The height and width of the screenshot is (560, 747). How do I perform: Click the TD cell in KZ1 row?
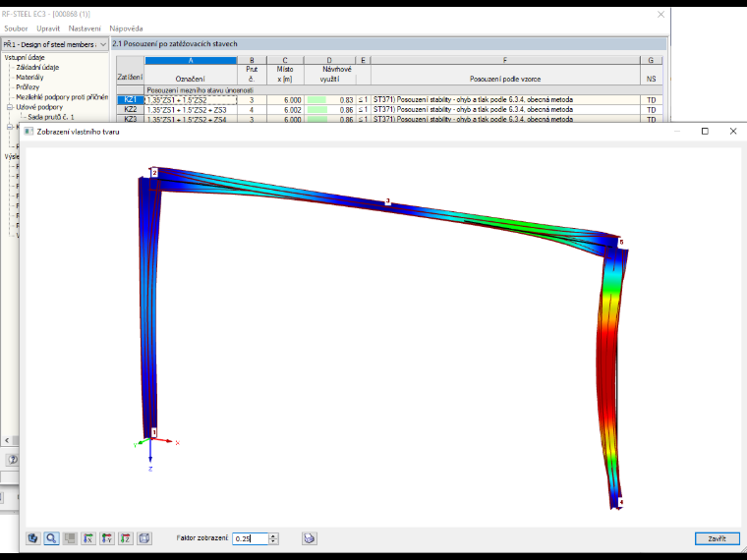651,100
